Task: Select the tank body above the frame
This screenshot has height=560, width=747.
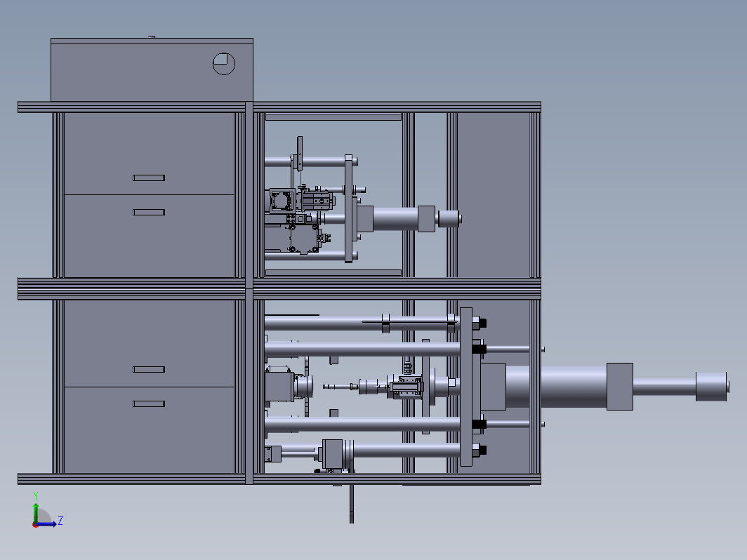Action: 152,69
